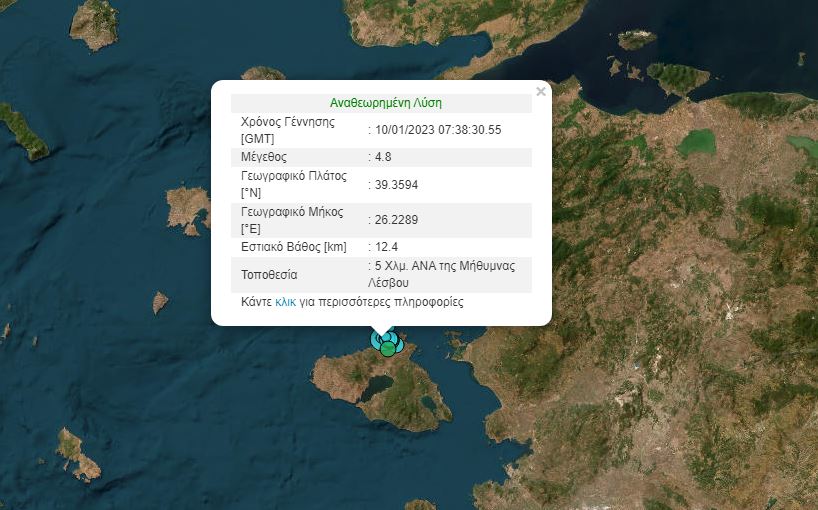Click the 'Γεωγραφικό Πλάτος [°N]' label
Image resolution: width=818 pixels, height=510 pixels.
(x=294, y=184)
